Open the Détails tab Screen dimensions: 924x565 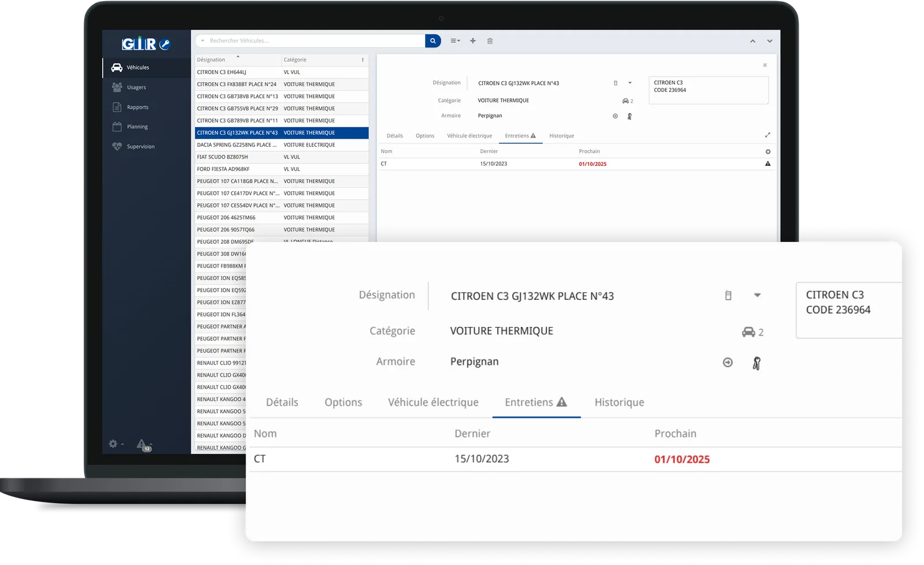pyautogui.click(x=282, y=402)
